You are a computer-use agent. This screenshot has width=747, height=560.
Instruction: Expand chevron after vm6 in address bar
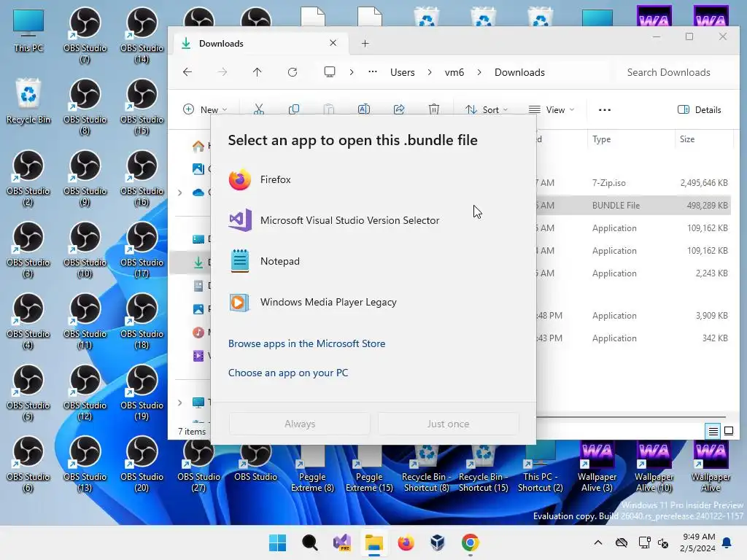click(479, 72)
